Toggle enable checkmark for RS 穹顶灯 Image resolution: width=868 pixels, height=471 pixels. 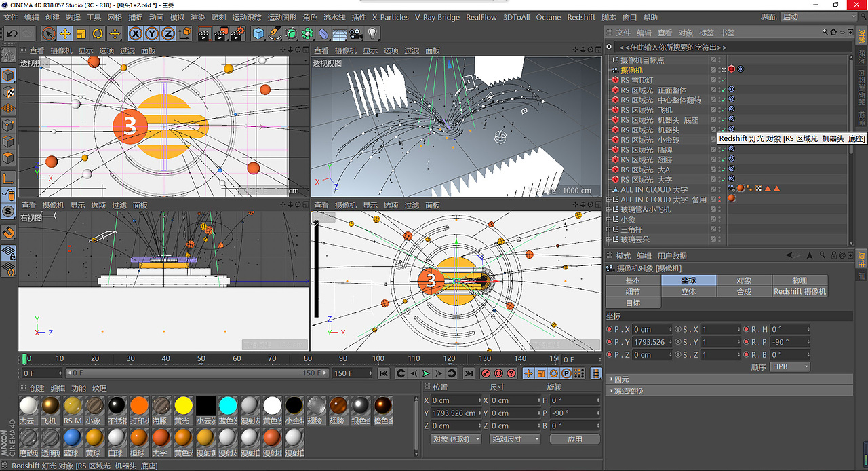click(x=723, y=80)
